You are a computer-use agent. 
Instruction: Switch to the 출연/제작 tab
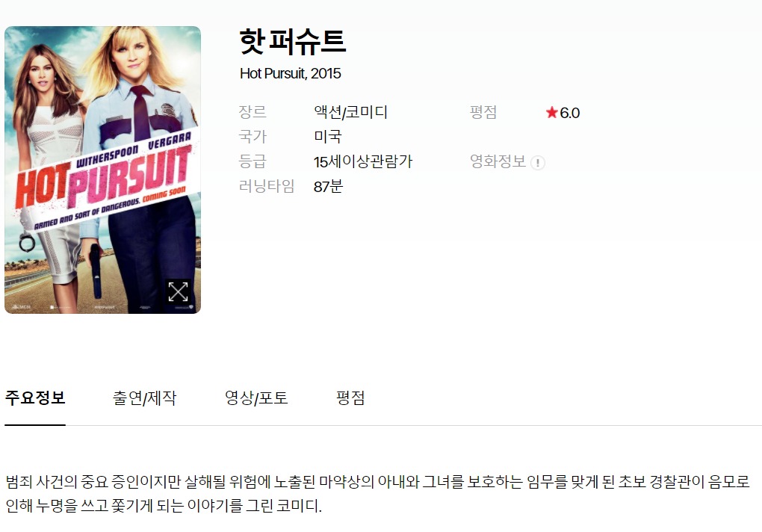[x=144, y=398]
